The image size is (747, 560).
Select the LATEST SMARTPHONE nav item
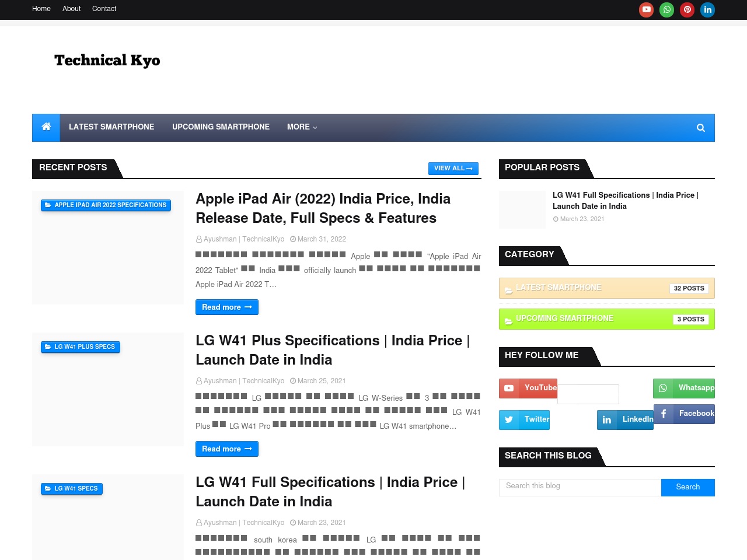click(x=111, y=127)
